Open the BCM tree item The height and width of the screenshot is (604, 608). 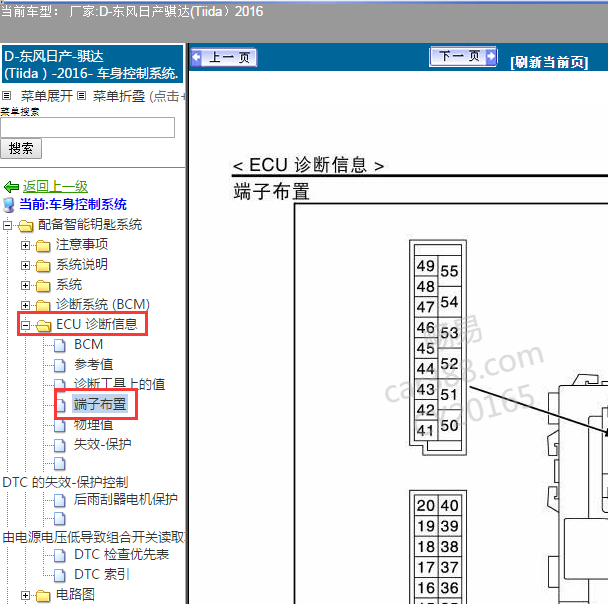(88, 345)
